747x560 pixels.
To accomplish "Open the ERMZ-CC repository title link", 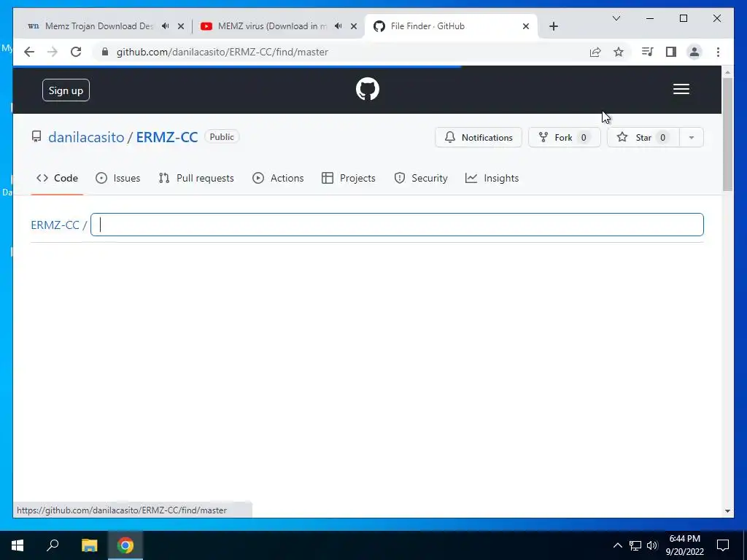I will 167,137.
